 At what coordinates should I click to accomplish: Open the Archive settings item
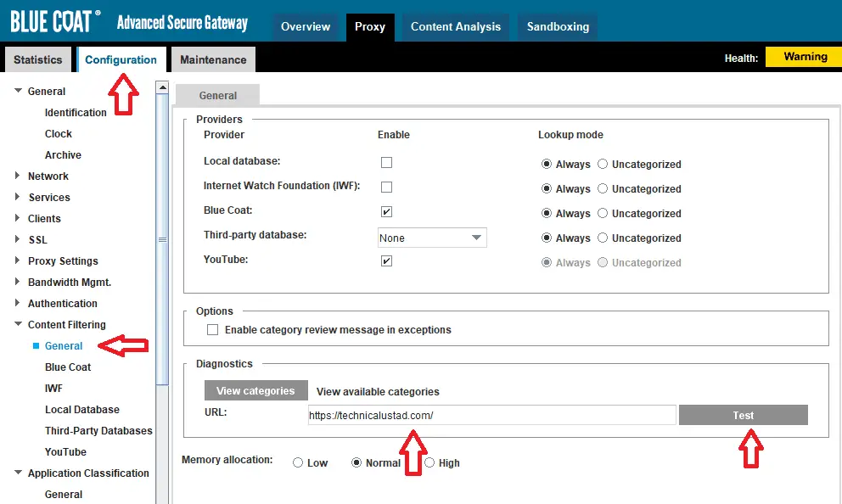point(63,155)
